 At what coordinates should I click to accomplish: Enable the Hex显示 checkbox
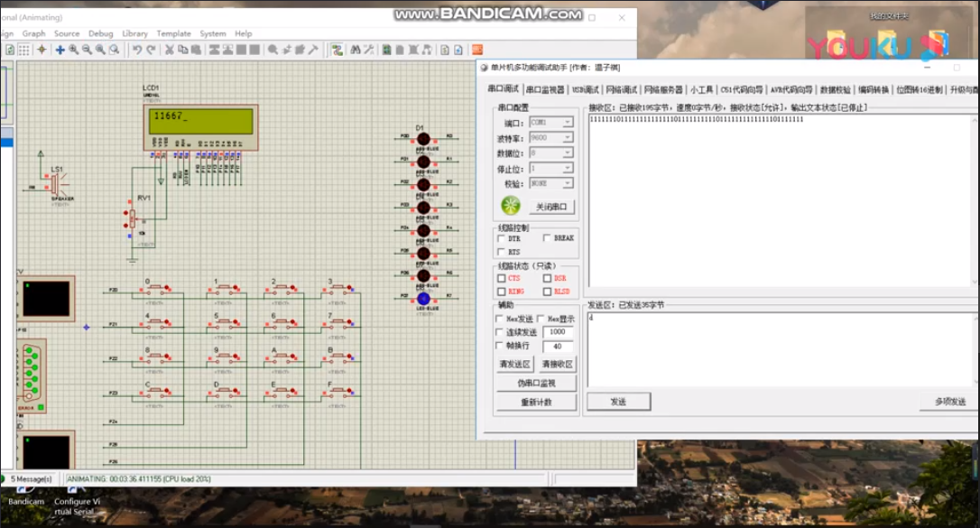(541, 319)
